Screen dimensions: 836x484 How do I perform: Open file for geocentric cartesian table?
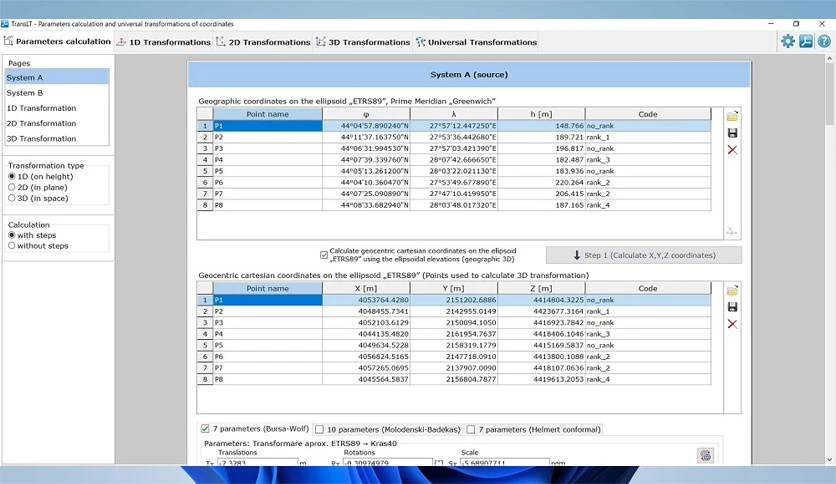click(x=733, y=291)
